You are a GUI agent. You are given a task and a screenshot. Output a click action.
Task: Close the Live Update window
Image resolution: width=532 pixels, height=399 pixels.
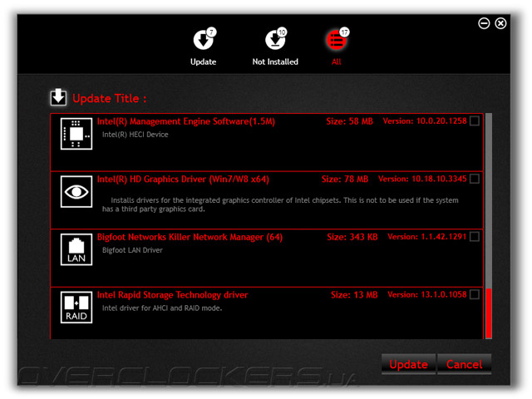(x=500, y=23)
